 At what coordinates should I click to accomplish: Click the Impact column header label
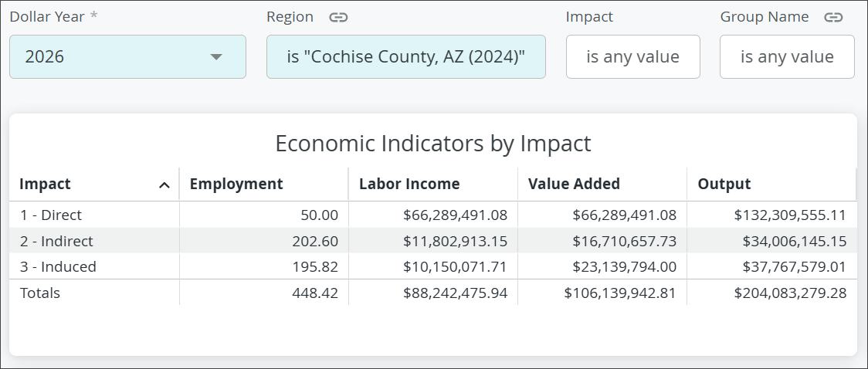45,184
